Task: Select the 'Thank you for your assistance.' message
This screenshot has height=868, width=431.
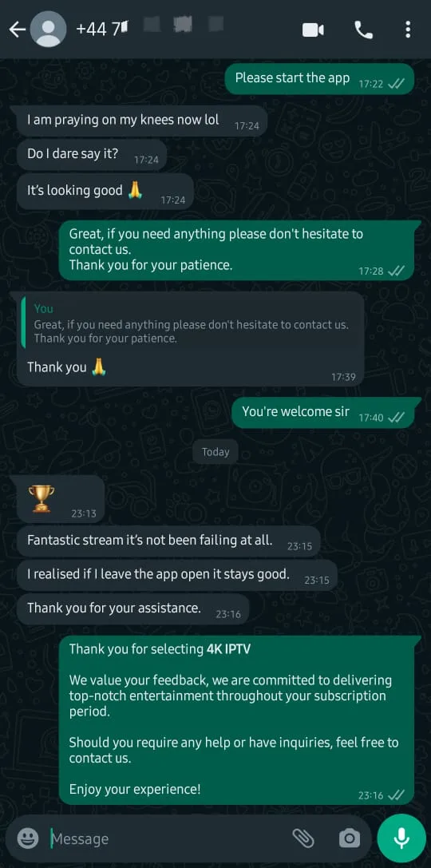Action: pyautogui.click(x=132, y=609)
